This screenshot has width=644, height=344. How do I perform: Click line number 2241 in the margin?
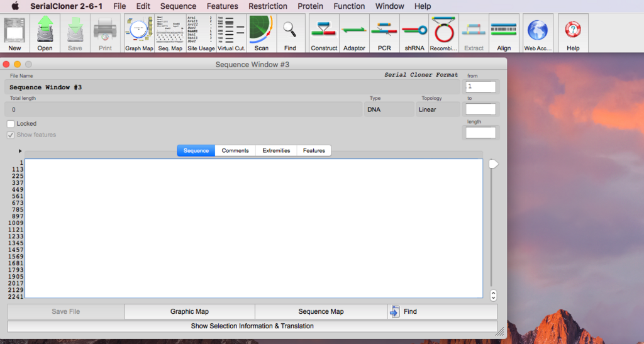click(16, 297)
